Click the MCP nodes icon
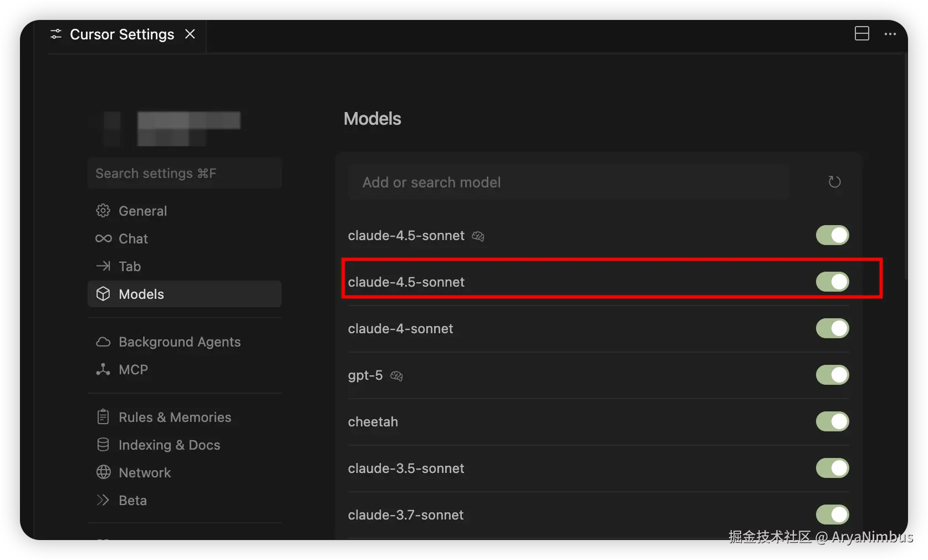The height and width of the screenshot is (560, 928). pyautogui.click(x=103, y=369)
